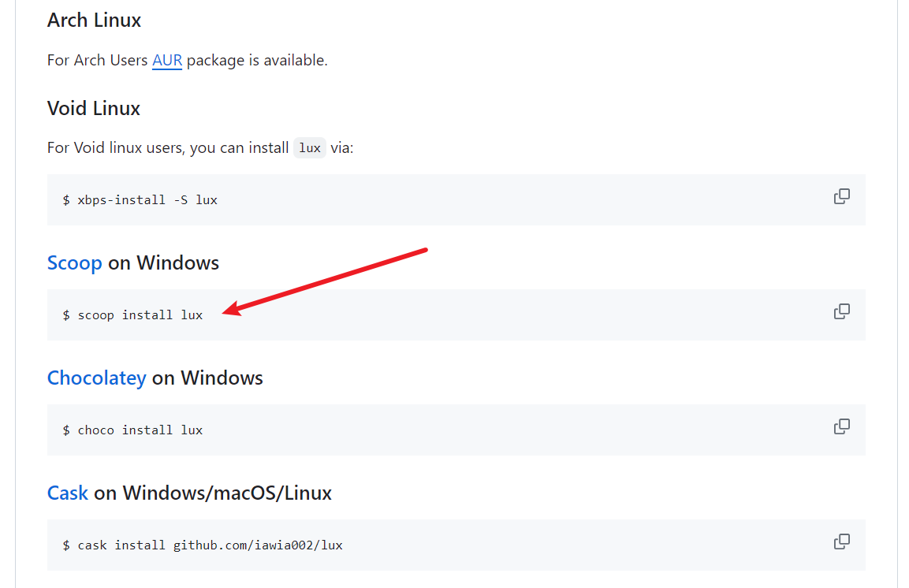Screen dimensions: 909x588
Task: Click the Arch Linux heading
Action: click(x=94, y=20)
